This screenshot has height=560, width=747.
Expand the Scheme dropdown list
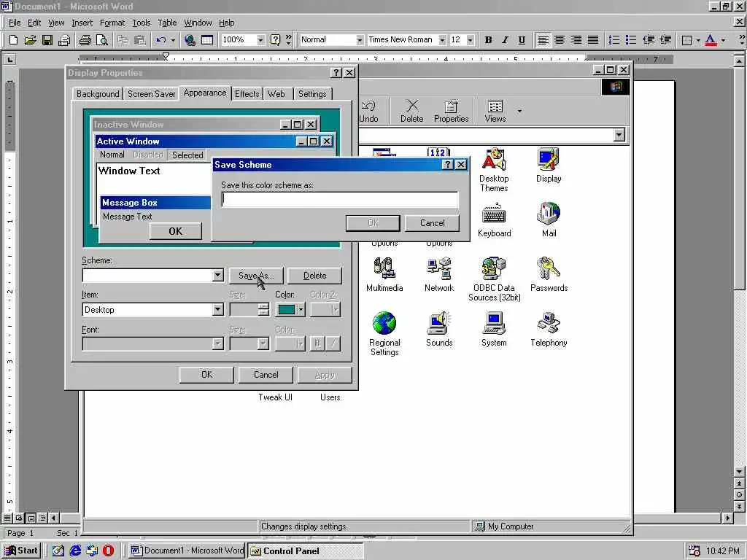[x=217, y=275]
